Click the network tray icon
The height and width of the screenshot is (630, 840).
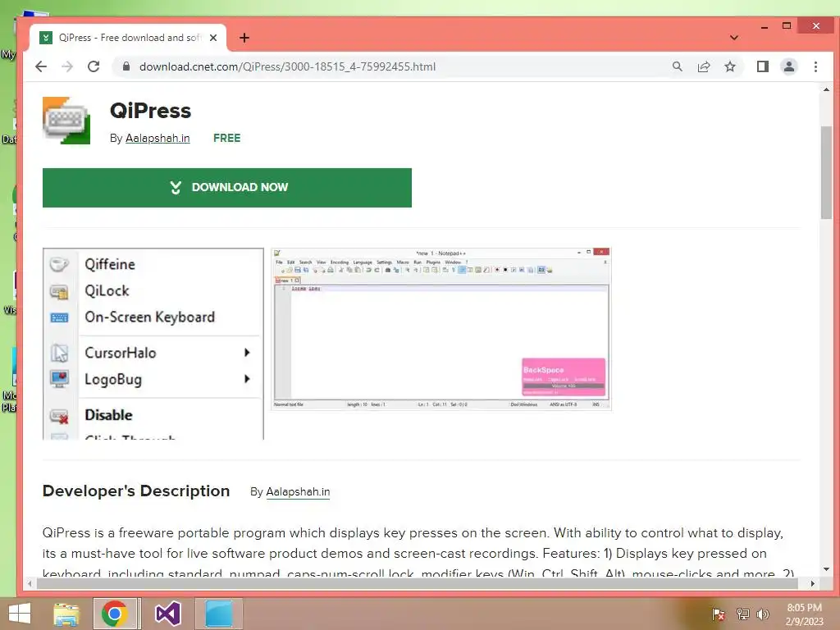[743, 614]
